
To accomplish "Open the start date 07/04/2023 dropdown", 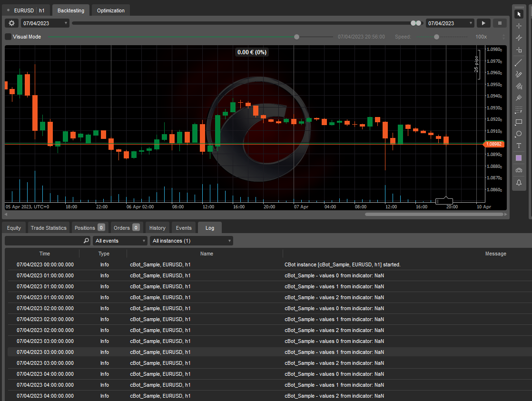I will coord(45,23).
